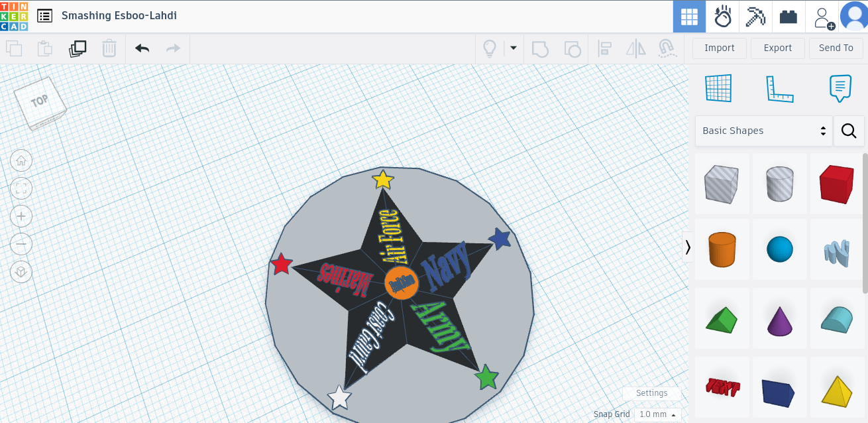Collapse the shapes panel chevron
The width and height of the screenshot is (868, 423).
pyautogui.click(x=688, y=247)
